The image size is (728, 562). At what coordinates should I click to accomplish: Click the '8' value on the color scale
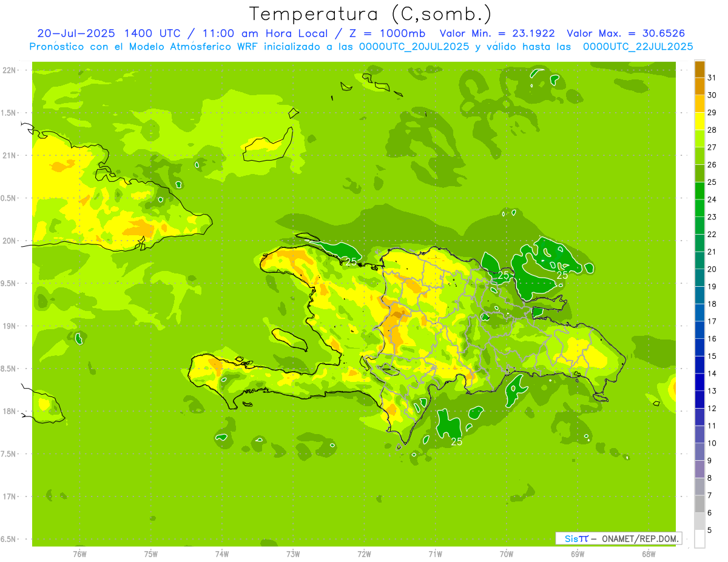[x=710, y=478]
